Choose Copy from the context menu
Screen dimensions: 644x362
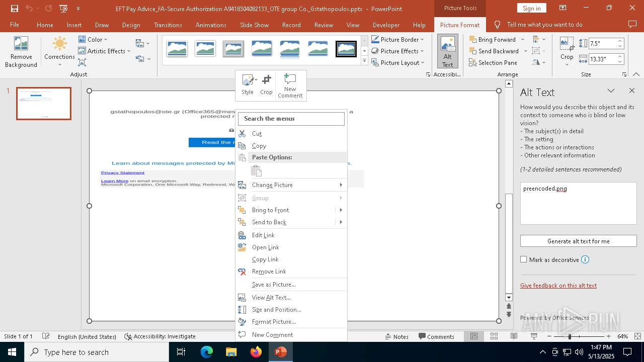pyautogui.click(x=292, y=145)
